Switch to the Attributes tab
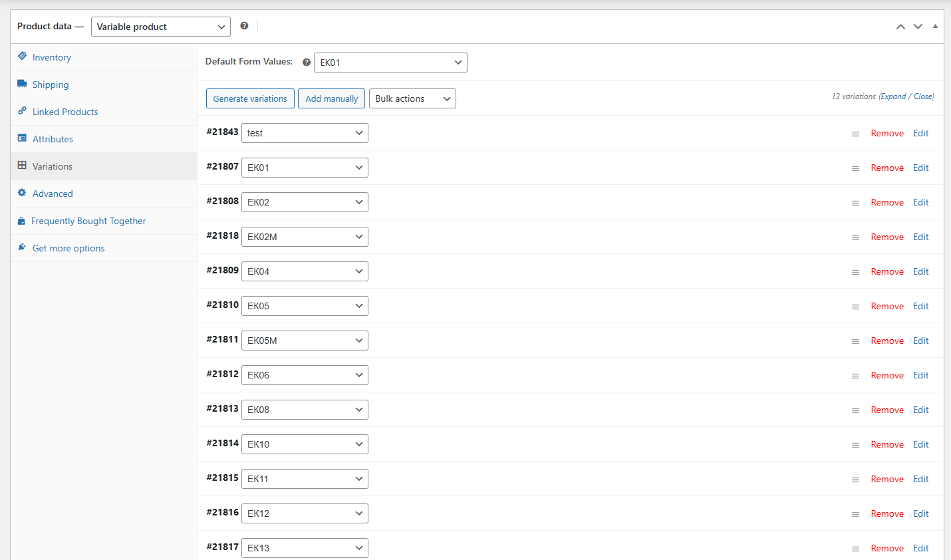This screenshot has height=560, width=951. [x=53, y=139]
